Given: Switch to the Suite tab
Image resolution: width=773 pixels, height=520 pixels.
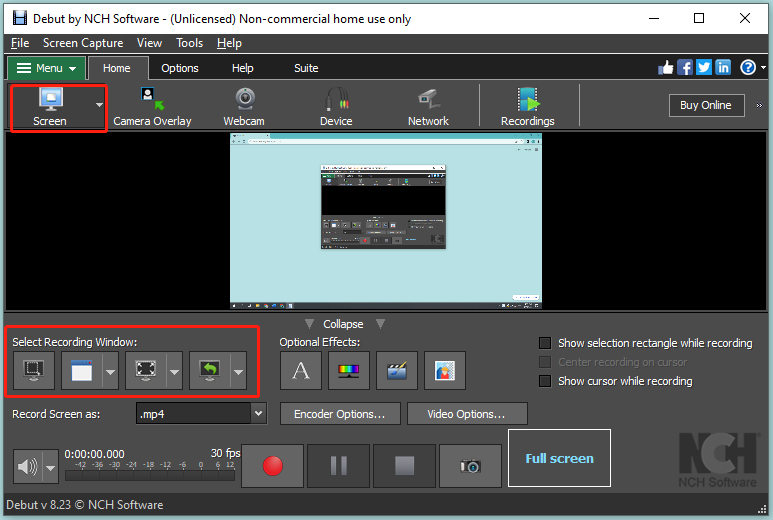Looking at the screenshot, I should 306,68.
